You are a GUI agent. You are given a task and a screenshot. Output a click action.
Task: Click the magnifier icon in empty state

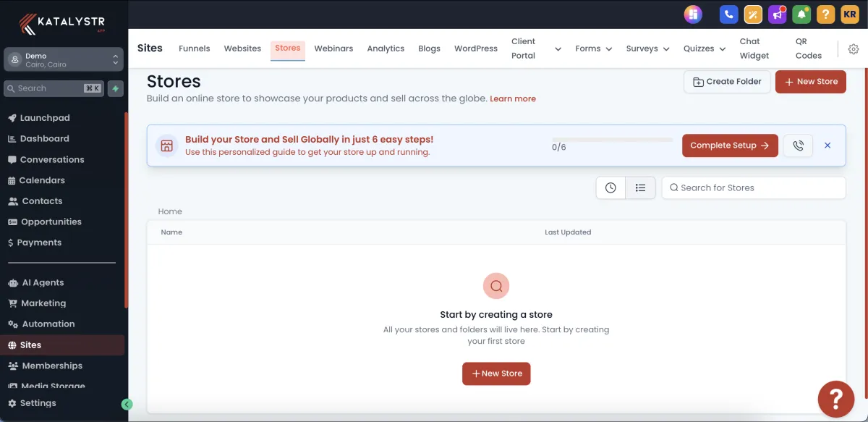(496, 286)
